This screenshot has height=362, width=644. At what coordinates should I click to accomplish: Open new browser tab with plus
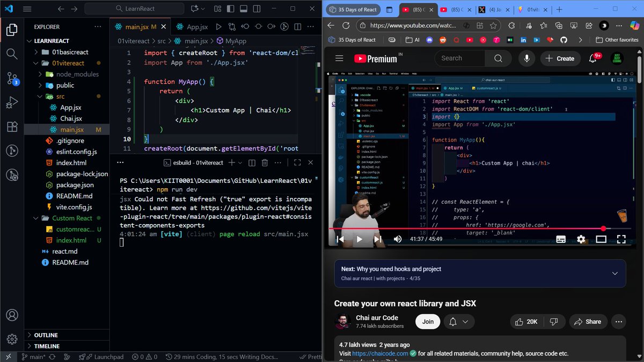point(559,10)
